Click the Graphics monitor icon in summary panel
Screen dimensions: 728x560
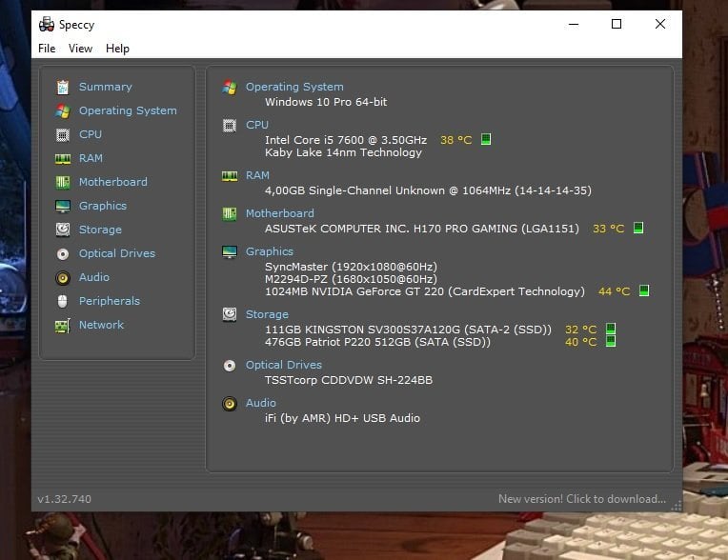tap(230, 252)
